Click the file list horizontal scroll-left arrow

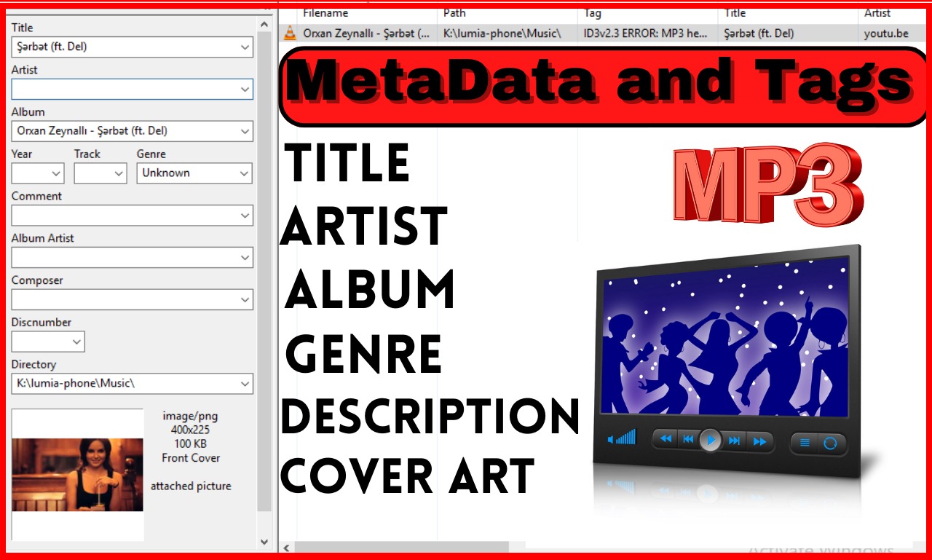point(287,547)
